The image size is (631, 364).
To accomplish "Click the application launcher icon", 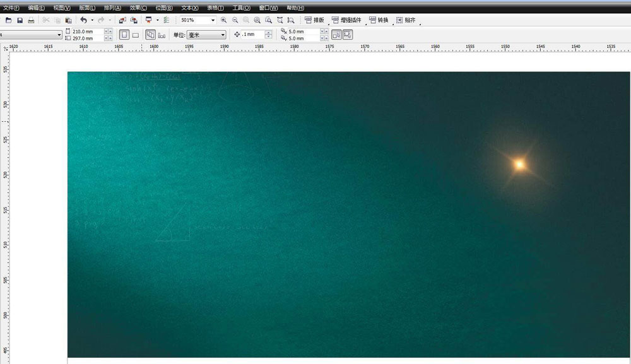I will click(148, 20).
